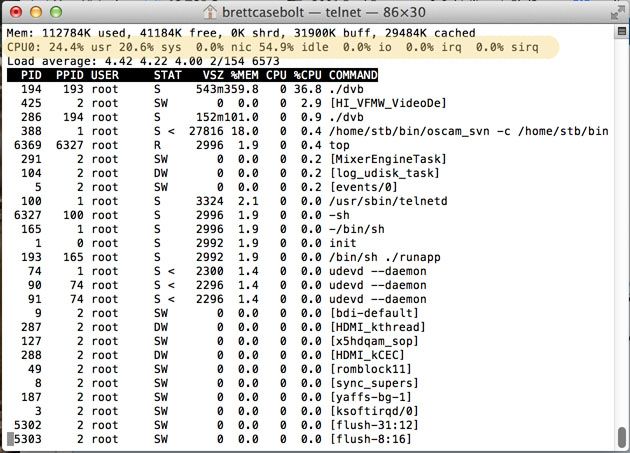Click the green zoom window button
This screenshot has height=453, width=630.
coord(54,13)
